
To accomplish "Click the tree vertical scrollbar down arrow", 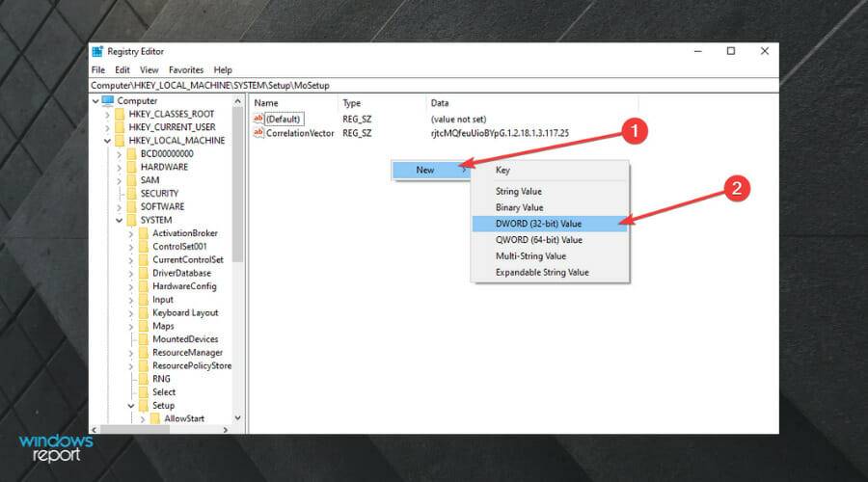I will pos(238,418).
